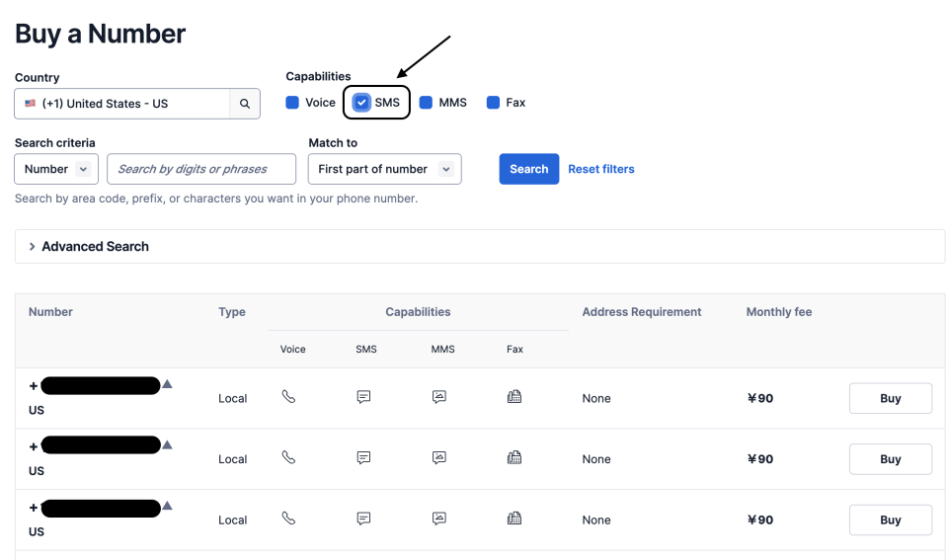The width and height of the screenshot is (948, 560).
Task: Open the Number search criteria dropdown
Action: point(56,169)
